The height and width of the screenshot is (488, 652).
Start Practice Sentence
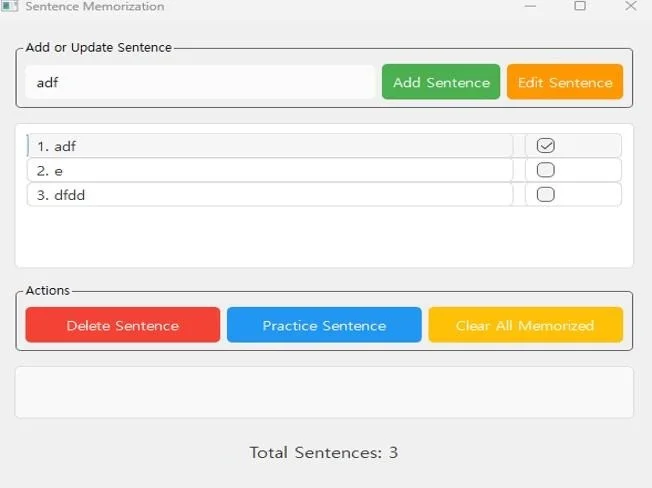(x=324, y=325)
